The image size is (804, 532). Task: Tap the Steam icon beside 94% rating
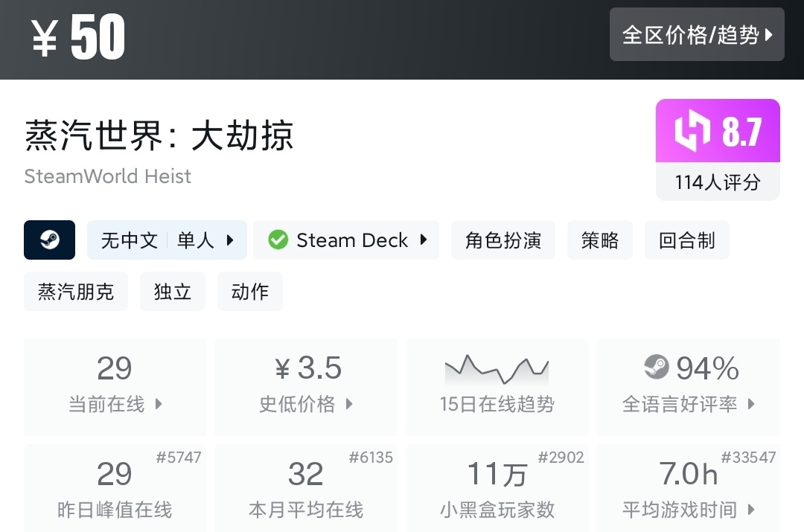point(657,367)
